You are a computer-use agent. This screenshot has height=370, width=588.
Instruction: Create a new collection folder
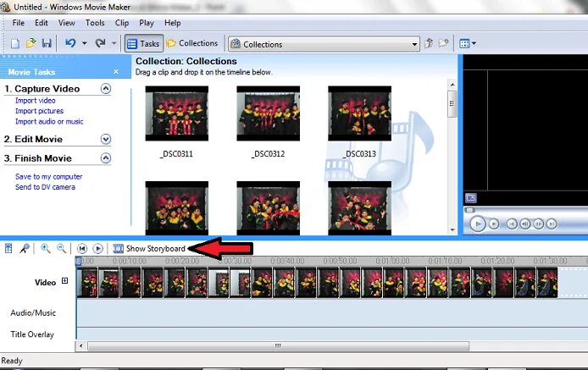tap(444, 43)
